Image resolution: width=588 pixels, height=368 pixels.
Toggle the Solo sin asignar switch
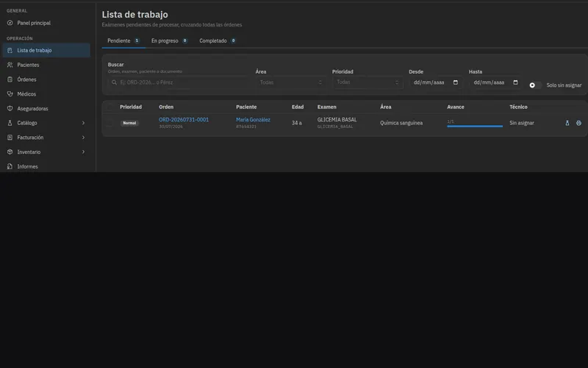[535, 85]
